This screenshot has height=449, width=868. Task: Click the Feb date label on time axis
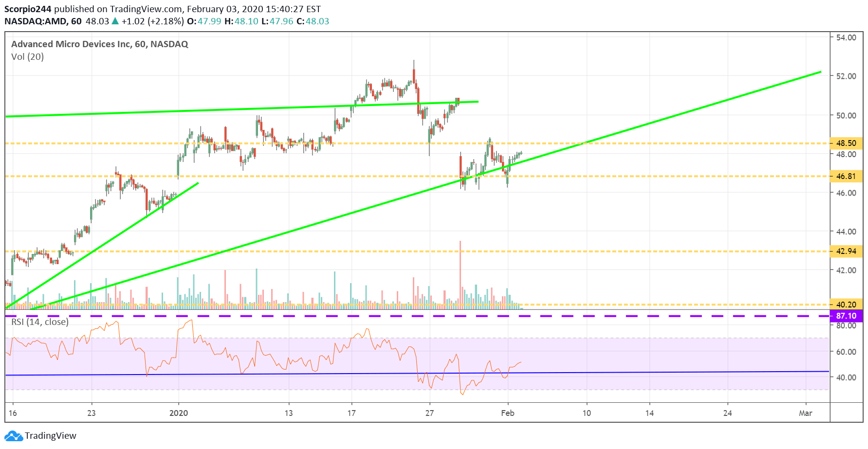pos(508,413)
